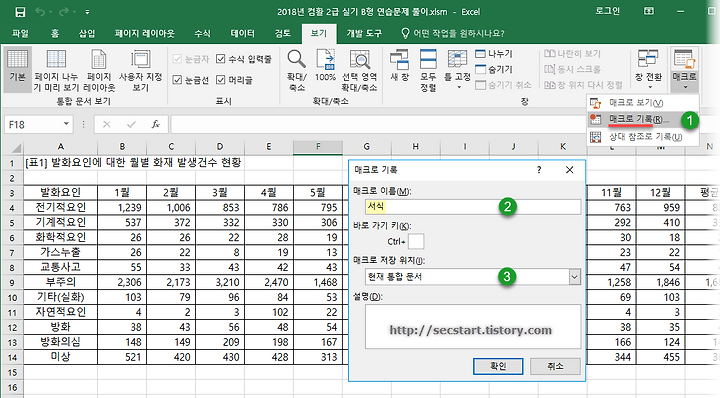
Task: Switch to 페이지 나누기 미리 보기 view
Action: (x=56, y=69)
